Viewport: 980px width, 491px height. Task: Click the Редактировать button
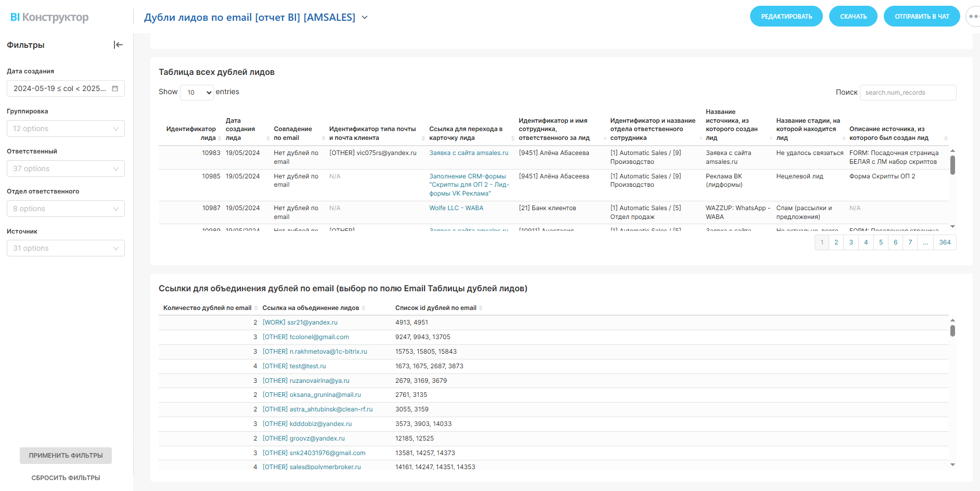(x=786, y=17)
